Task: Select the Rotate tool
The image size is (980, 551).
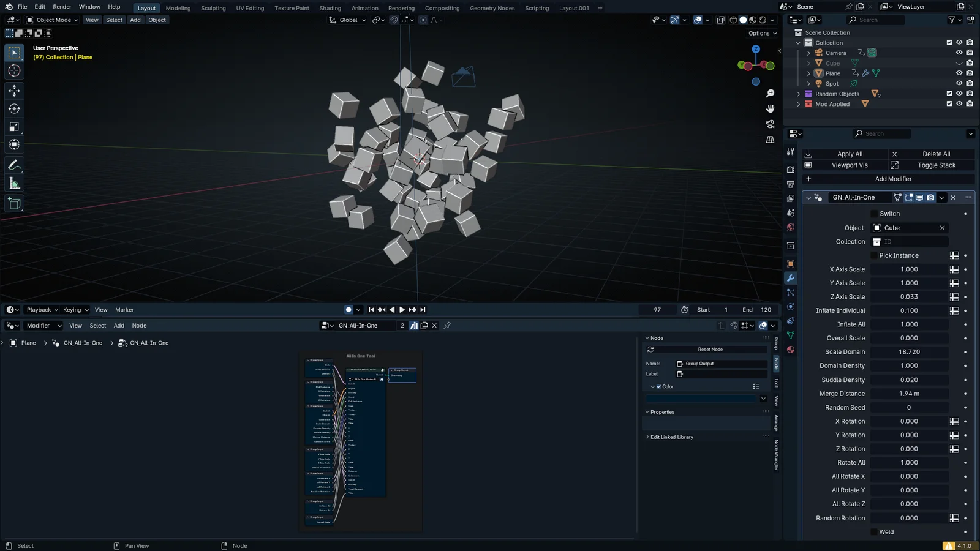Action: point(14,109)
